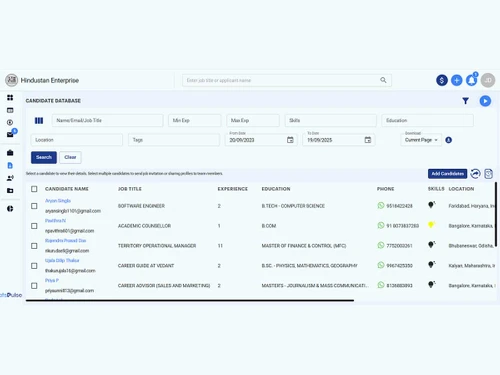500x375 pixels.
Task: View skills bulb for Territory Operational Manager row
Action: click(x=431, y=245)
